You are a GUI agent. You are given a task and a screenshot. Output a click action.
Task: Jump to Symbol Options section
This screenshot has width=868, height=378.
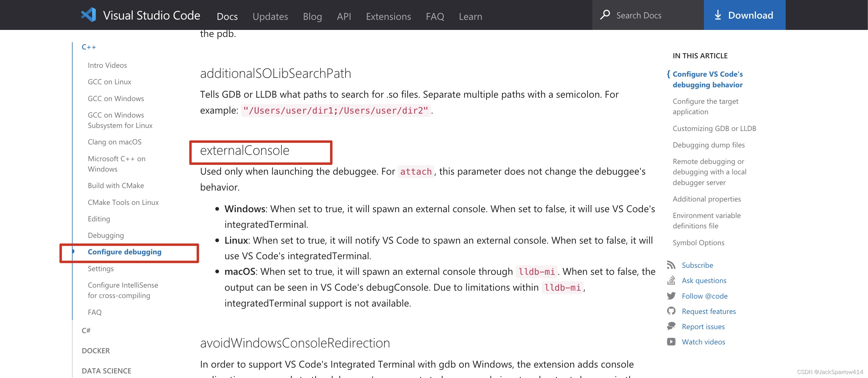pos(698,242)
